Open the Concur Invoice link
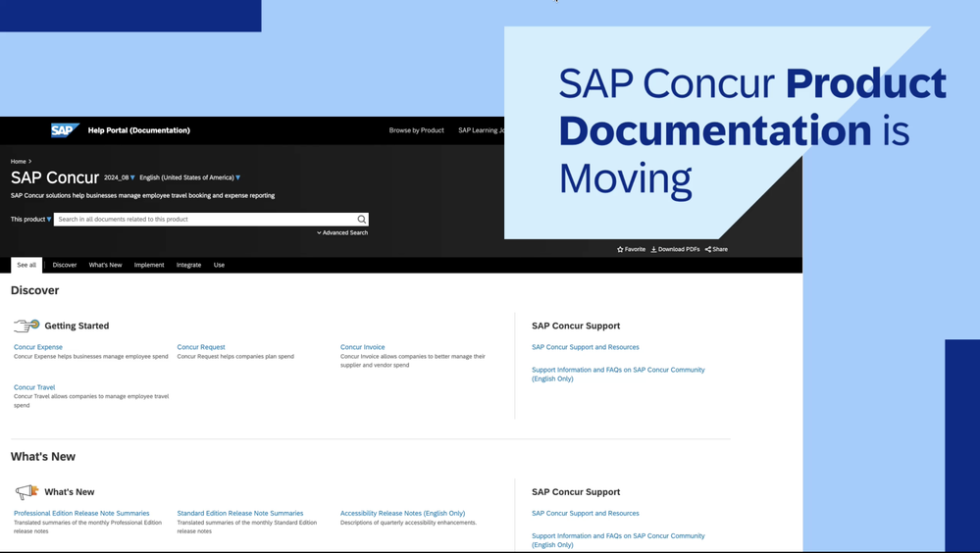The image size is (980, 553). click(363, 347)
